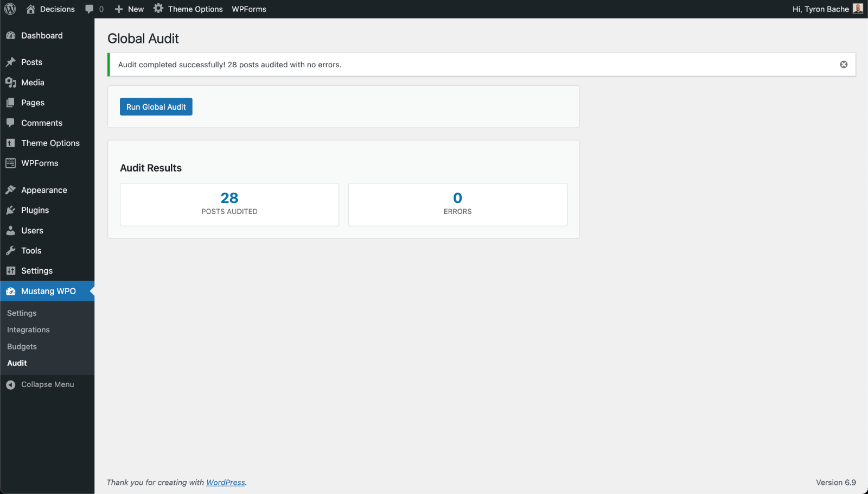Open Appearance via its paintbrush icon
Viewport: 868px width, 494px height.
tap(11, 189)
